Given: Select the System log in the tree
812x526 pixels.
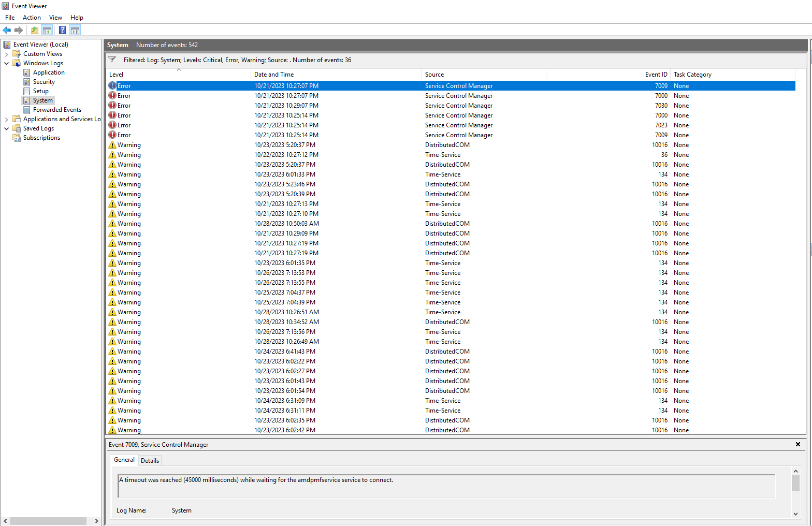Looking at the screenshot, I should [42, 100].
